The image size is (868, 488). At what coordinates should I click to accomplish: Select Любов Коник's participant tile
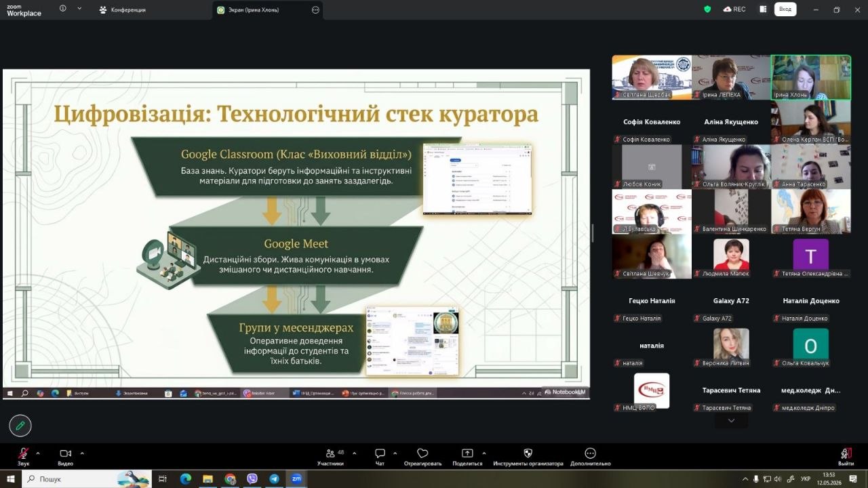tap(652, 167)
